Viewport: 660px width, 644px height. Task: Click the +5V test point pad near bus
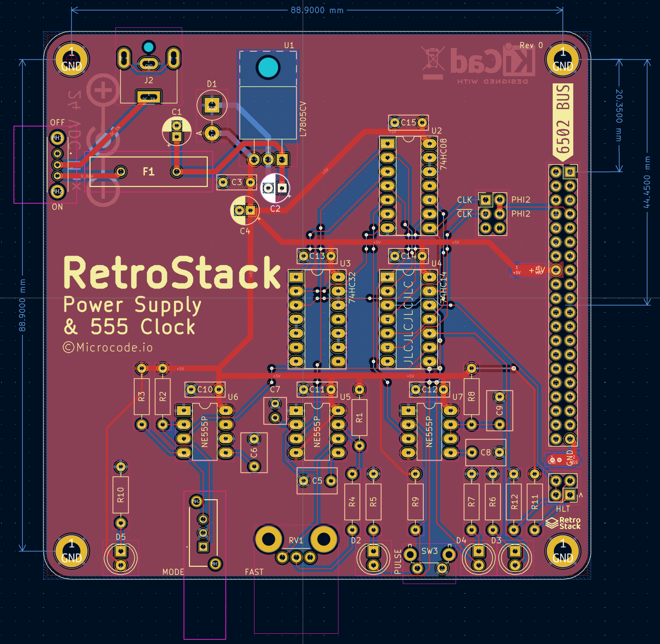(517, 270)
